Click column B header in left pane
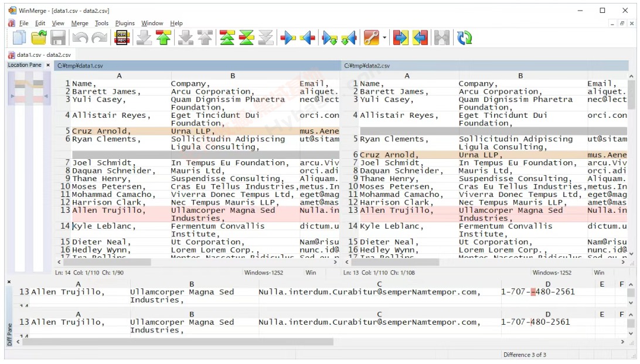This screenshot has height=364, width=640. (233, 76)
